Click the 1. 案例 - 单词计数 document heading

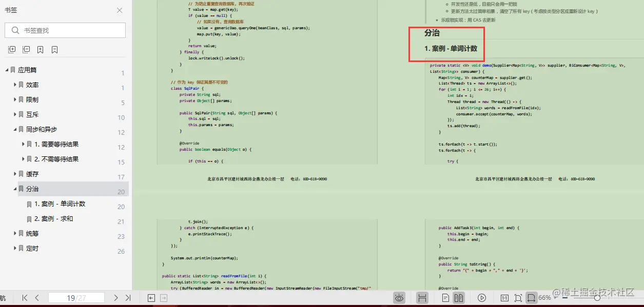(451, 48)
